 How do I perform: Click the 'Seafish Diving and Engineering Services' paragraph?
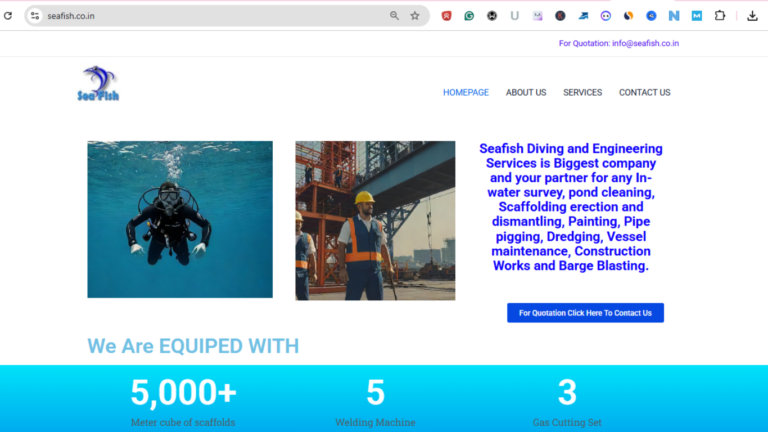(571, 207)
